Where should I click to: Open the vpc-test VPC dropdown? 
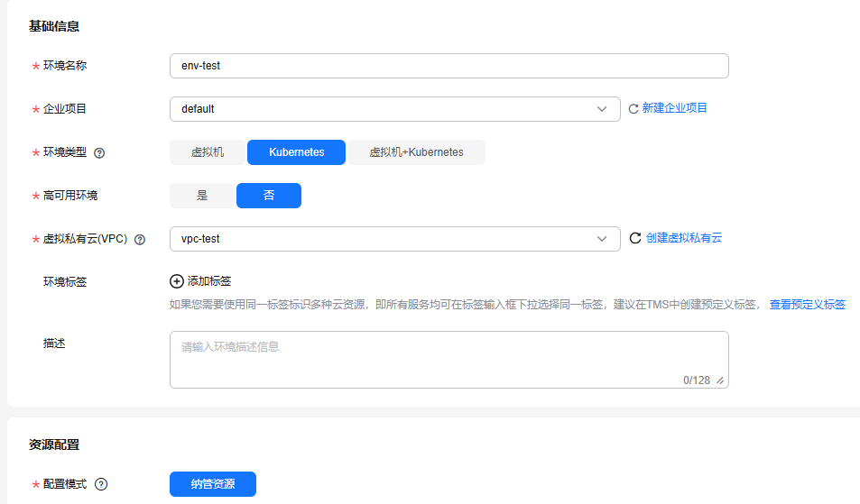(x=395, y=239)
